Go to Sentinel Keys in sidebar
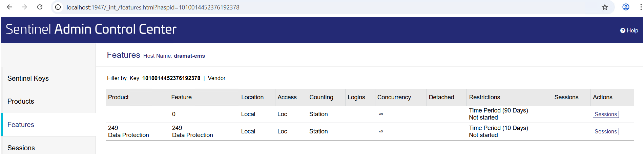The width and height of the screenshot is (644, 154). tap(28, 78)
